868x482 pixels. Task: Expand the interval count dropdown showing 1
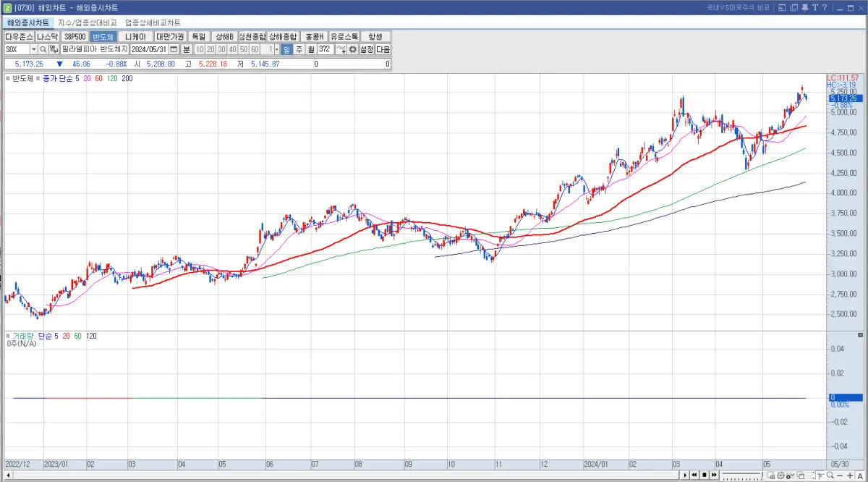click(276, 49)
